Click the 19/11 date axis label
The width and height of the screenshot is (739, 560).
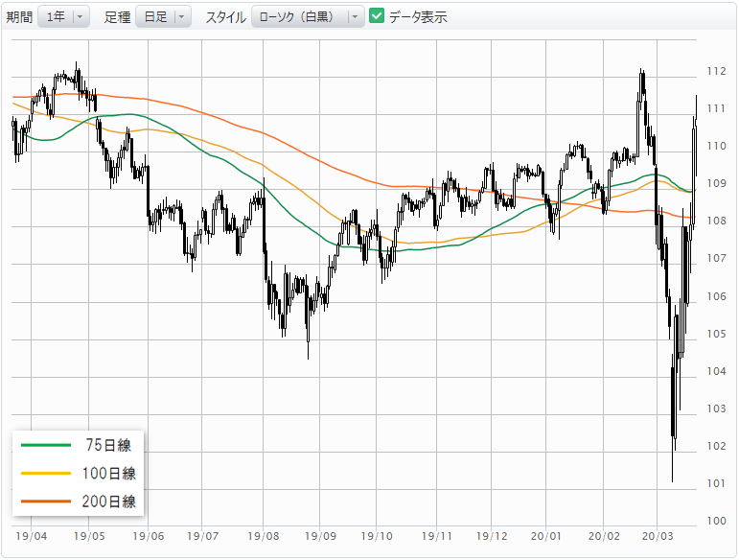coord(436,536)
